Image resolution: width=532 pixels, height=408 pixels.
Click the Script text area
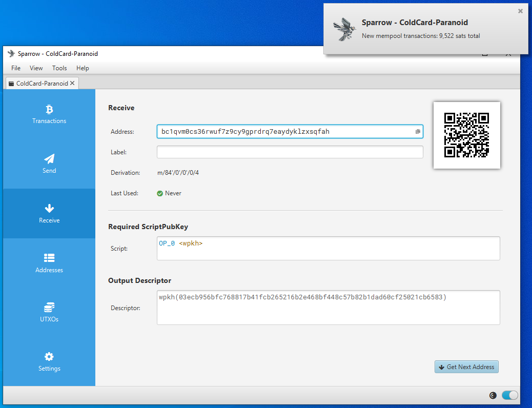point(328,249)
